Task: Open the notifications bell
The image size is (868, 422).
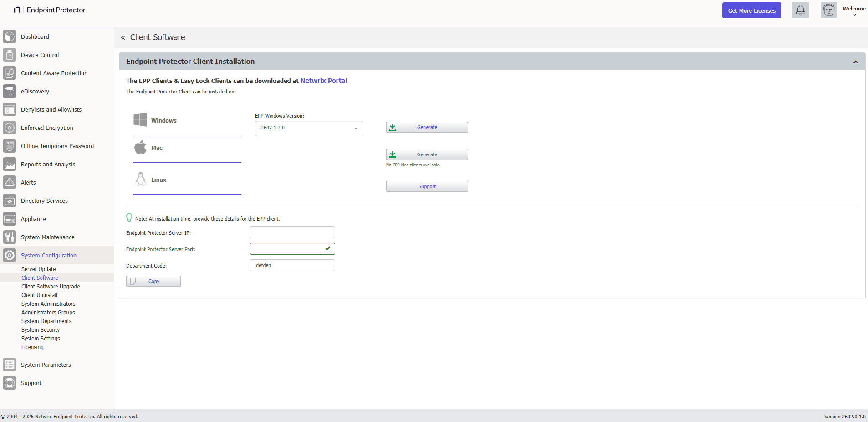Action: pyautogui.click(x=801, y=10)
